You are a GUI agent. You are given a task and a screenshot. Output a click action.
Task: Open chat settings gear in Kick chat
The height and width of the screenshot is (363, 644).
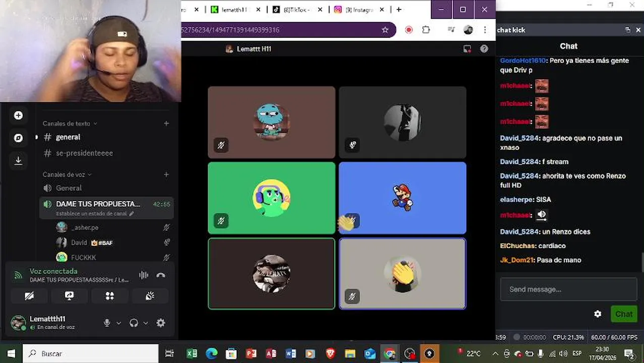point(598,314)
